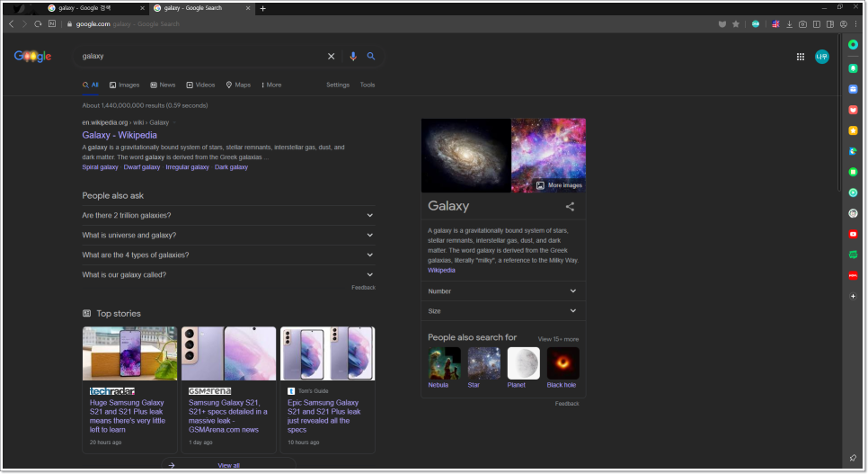Click the sidebar pin icon at bottom
This screenshot has width=868, height=474.
pyautogui.click(x=853, y=458)
